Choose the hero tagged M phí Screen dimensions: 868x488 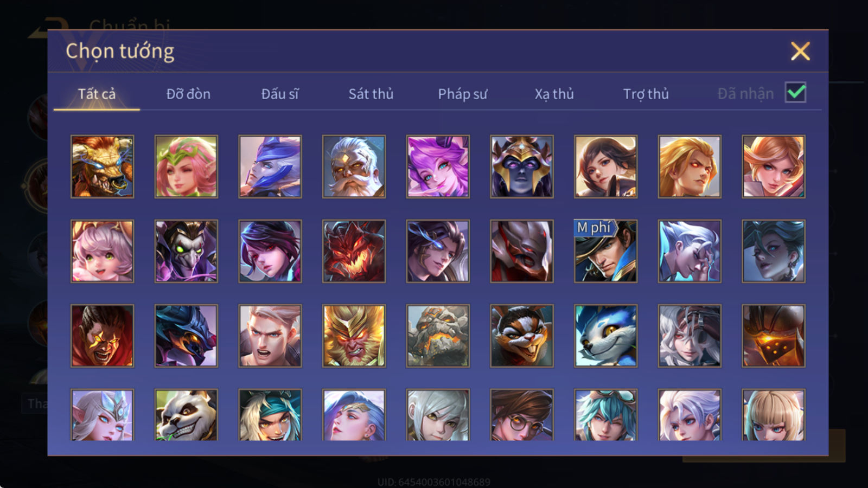(x=605, y=251)
